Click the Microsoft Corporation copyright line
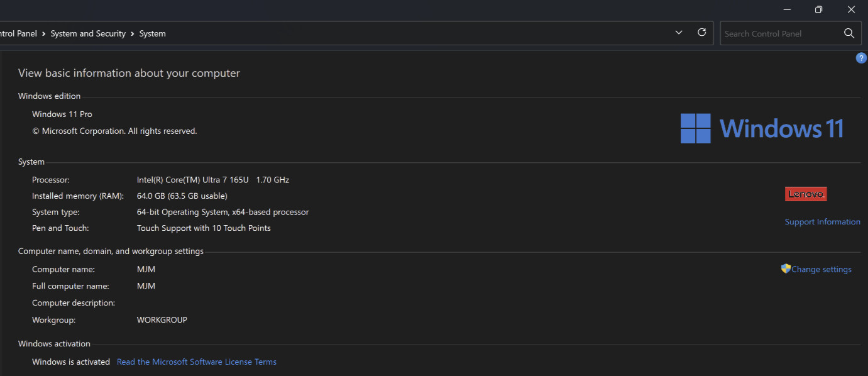The height and width of the screenshot is (376, 868). [x=114, y=131]
